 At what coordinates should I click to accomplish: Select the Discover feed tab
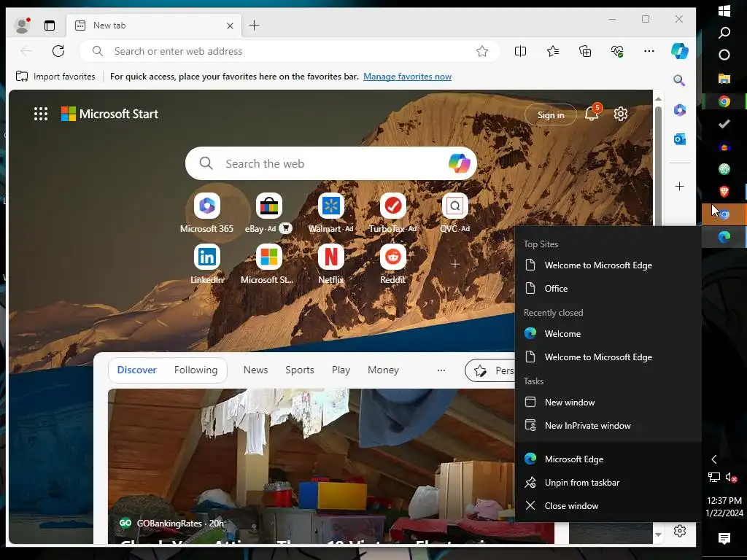pyautogui.click(x=136, y=370)
